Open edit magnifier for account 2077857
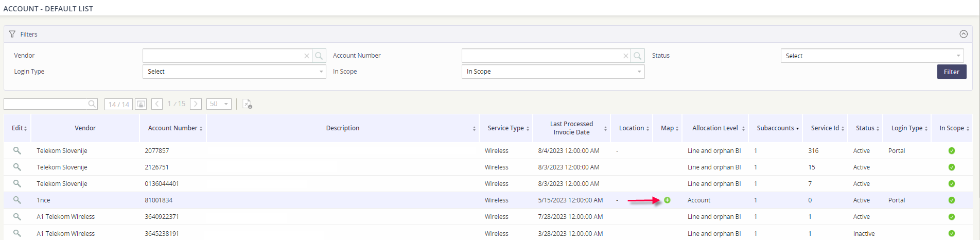Image resolution: width=980 pixels, height=240 pixels. 17,150
